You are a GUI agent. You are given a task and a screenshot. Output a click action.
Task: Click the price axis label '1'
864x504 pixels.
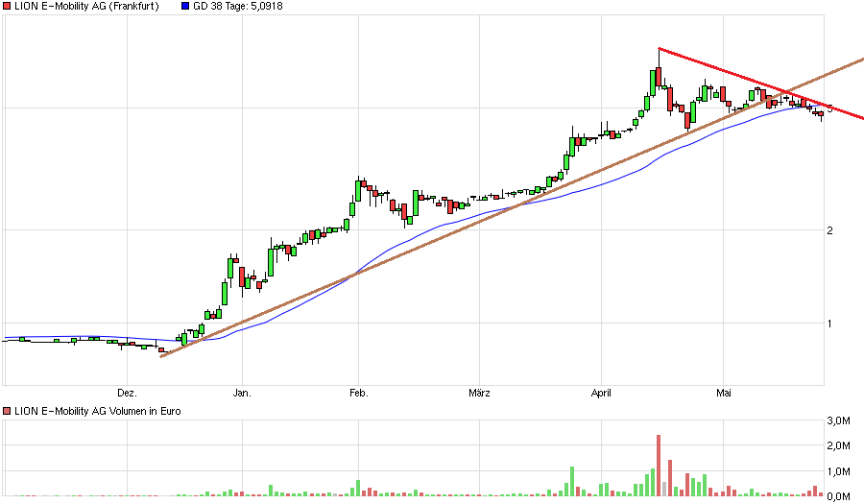coord(830,324)
